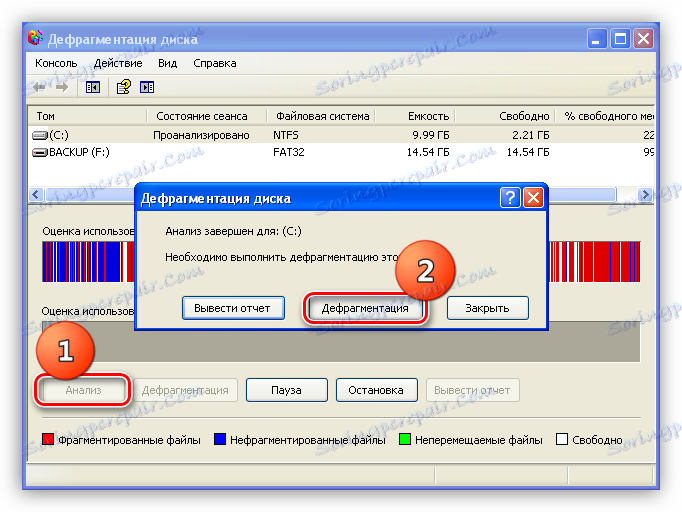Screen dimensions: 682x512
Task: Click the Back arrow toolbar icon
Action: [39, 87]
